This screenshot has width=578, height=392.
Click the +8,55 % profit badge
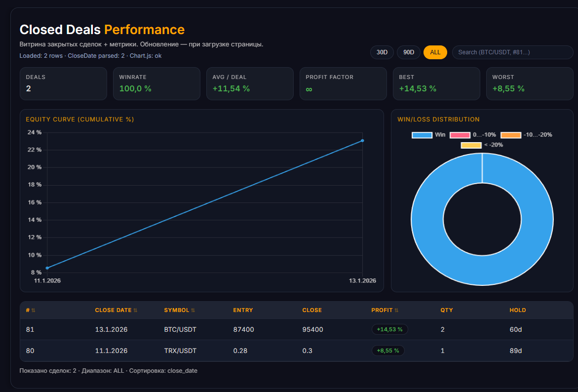(388, 351)
